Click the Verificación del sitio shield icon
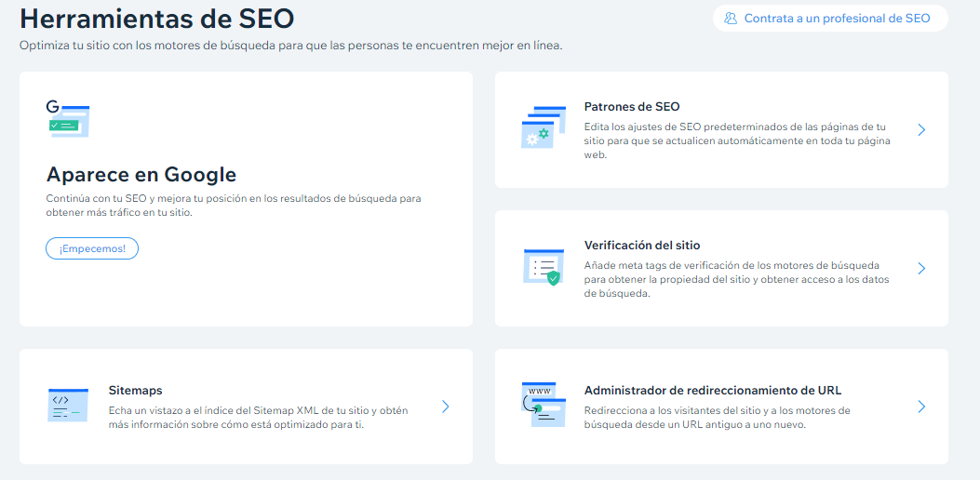Image resolution: width=980 pixels, height=480 pixels. pos(544,267)
